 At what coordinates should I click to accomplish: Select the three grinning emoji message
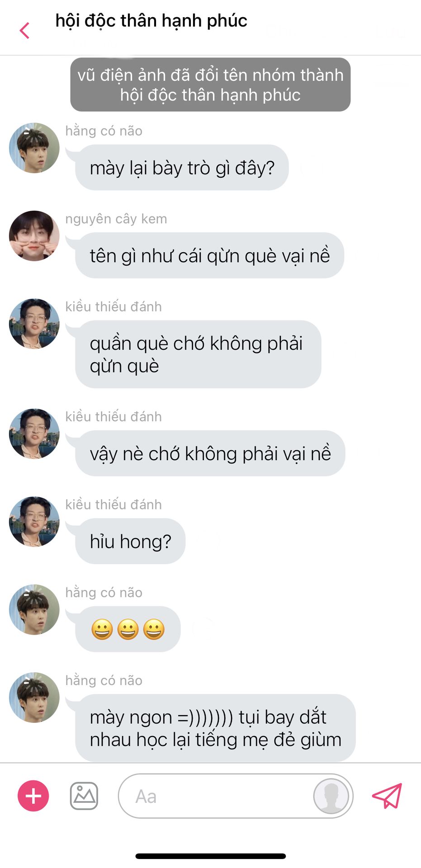[128, 629]
